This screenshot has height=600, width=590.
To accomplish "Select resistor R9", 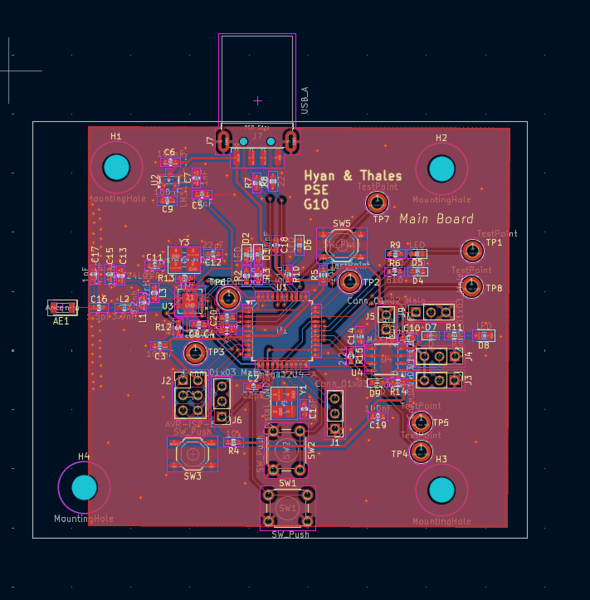I will 395,254.
